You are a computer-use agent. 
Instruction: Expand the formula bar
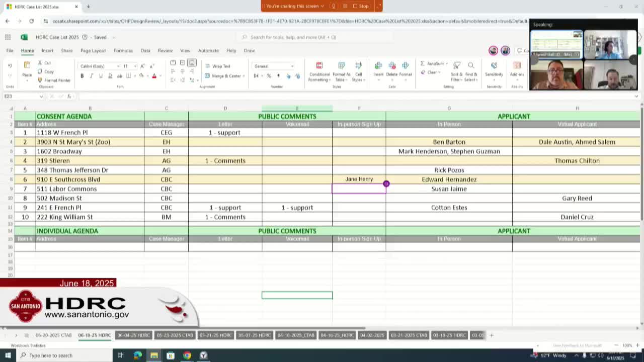pos(636,96)
